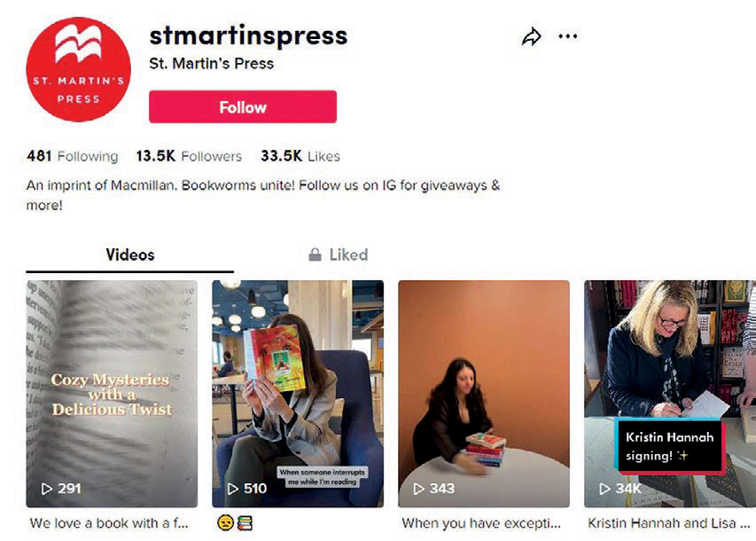
Task: Open the three-dot more options menu
Action: (567, 36)
